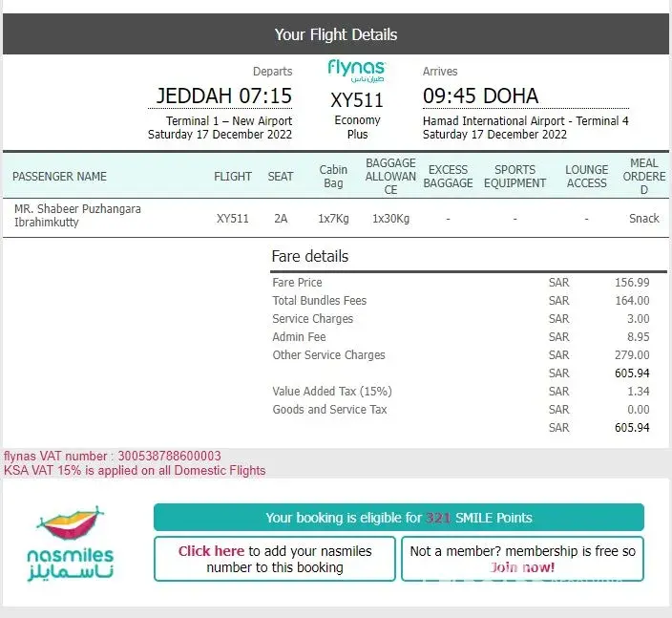Viewport: 672px width, 618px height.
Task: Click the 'Fare details' heading
Action: pos(310,256)
